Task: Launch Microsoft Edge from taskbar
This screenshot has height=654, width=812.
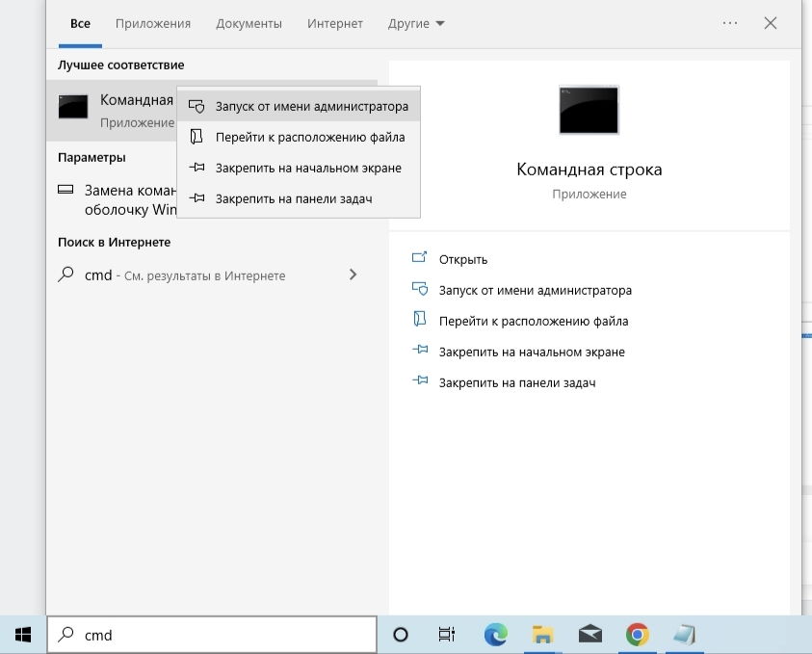Action: [495, 635]
